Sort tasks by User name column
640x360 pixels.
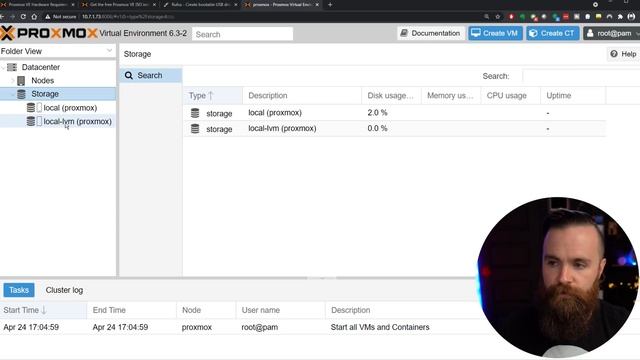click(280, 310)
